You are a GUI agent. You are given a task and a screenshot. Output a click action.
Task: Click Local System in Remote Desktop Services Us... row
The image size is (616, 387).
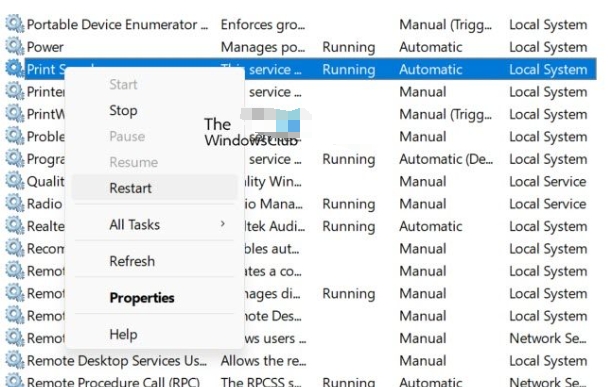548,361
